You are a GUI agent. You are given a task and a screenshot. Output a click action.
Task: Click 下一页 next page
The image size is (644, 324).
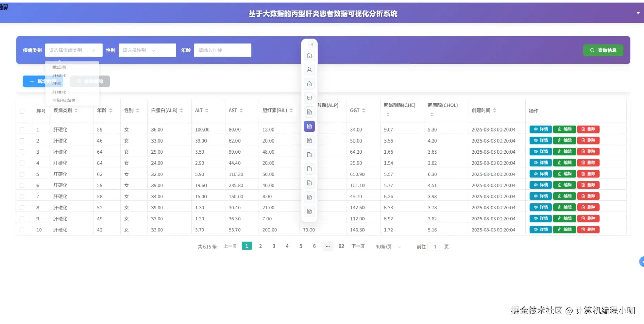click(358, 246)
